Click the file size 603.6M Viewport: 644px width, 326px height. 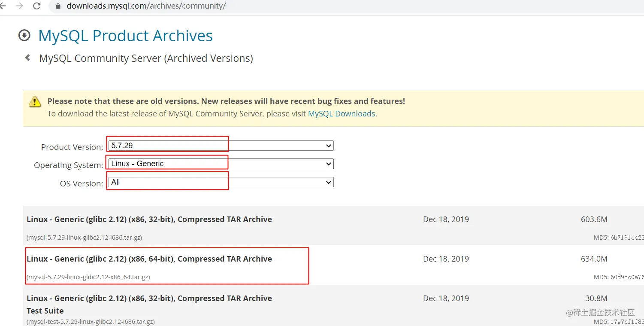594,219
